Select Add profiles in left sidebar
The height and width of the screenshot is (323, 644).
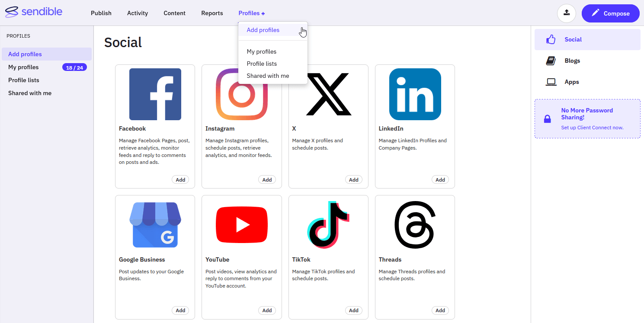(47, 54)
